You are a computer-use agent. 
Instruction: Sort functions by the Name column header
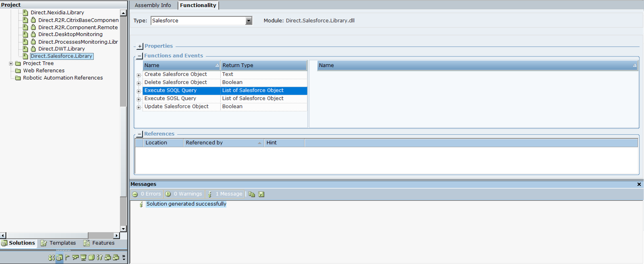point(181,65)
